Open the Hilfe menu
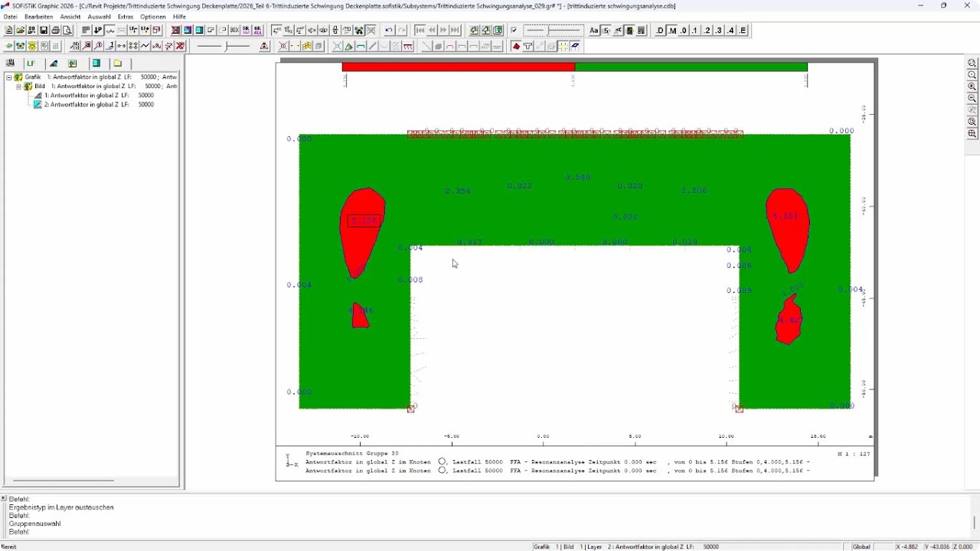 coord(179,17)
